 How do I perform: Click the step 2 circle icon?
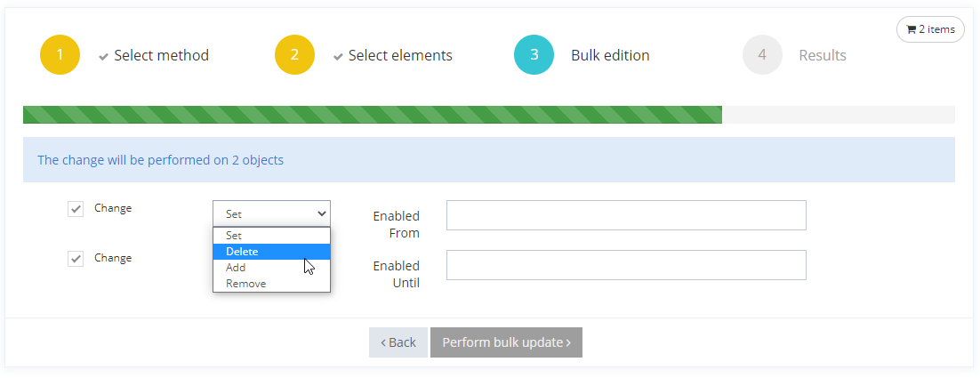294,55
